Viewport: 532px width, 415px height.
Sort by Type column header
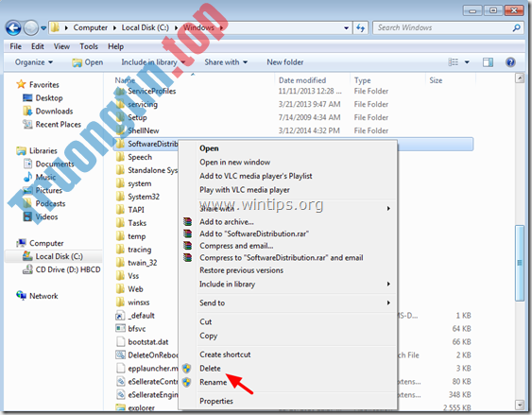362,80
